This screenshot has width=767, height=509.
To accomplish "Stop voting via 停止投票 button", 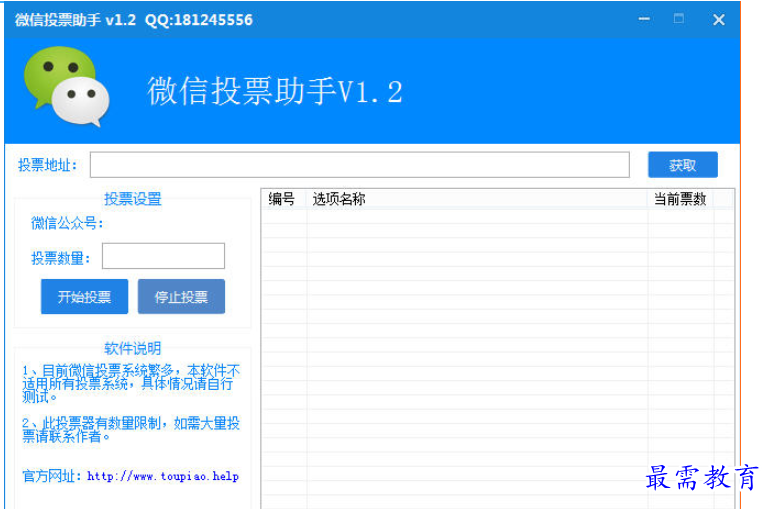I will coord(181,296).
